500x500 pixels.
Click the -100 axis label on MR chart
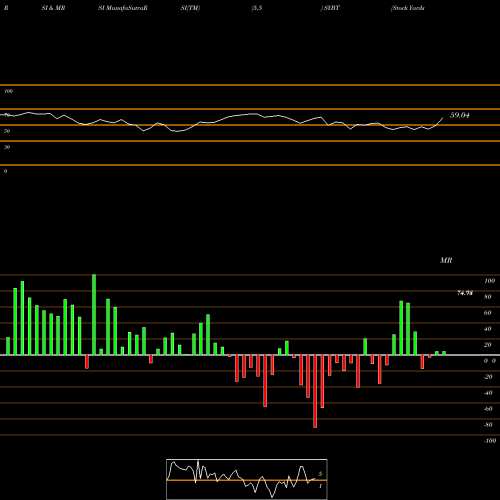coord(490,441)
